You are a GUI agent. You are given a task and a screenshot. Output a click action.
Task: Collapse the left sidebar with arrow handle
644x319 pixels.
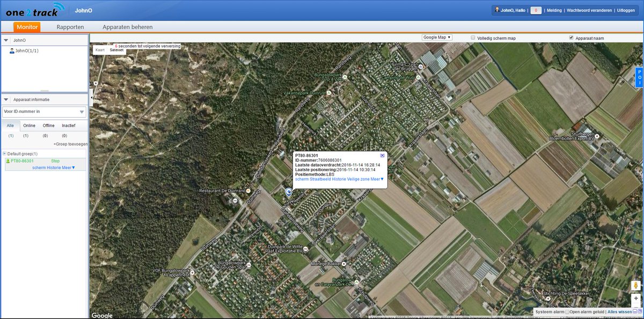coord(91,97)
